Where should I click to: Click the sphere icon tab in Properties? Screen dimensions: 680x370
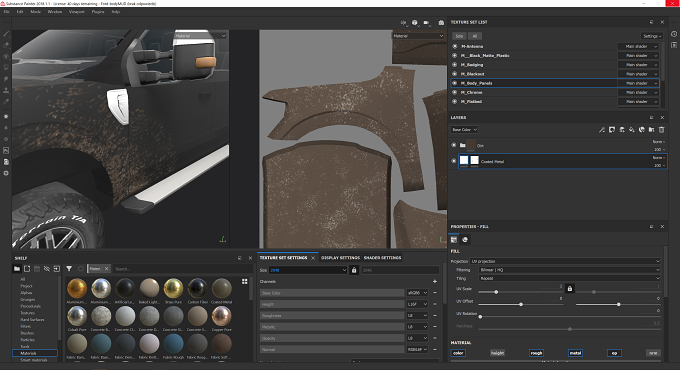(x=465, y=239)
